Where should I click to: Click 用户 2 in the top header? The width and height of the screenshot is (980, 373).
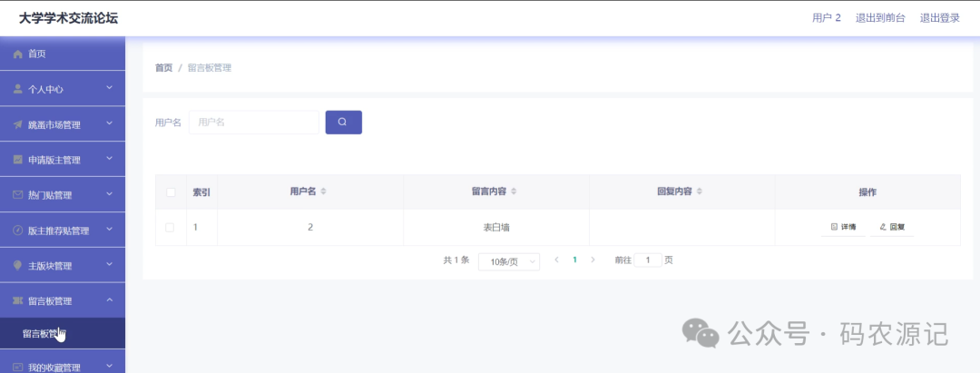tap(827, 18)
